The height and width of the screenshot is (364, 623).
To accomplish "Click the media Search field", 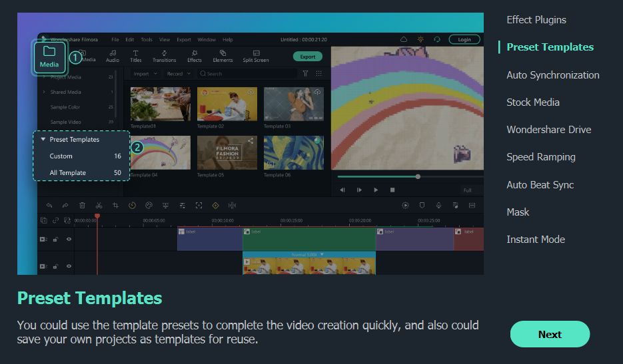I will coord(247,74).
